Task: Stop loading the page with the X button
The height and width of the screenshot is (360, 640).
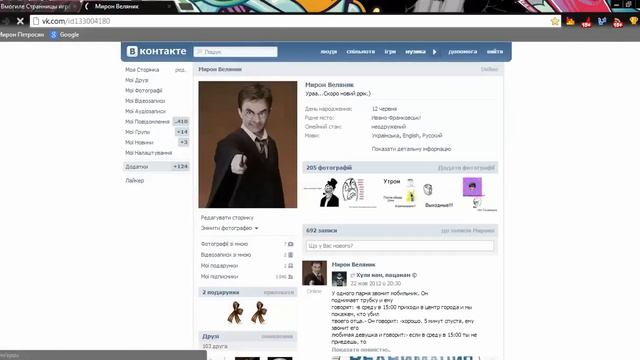Action: click(20, 21)
